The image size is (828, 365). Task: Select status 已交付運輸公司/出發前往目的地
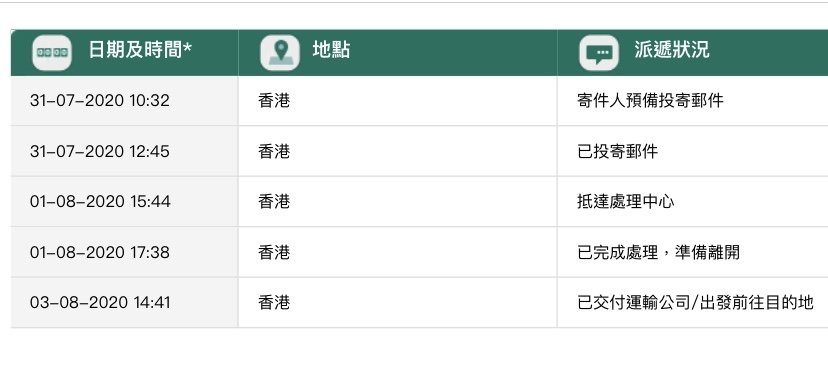point(695,303)
